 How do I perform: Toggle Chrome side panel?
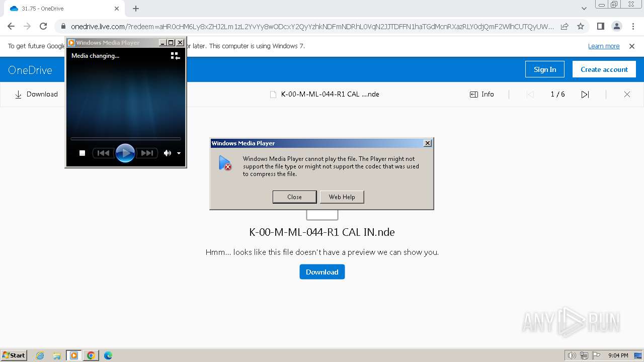[x=600, y=26]
